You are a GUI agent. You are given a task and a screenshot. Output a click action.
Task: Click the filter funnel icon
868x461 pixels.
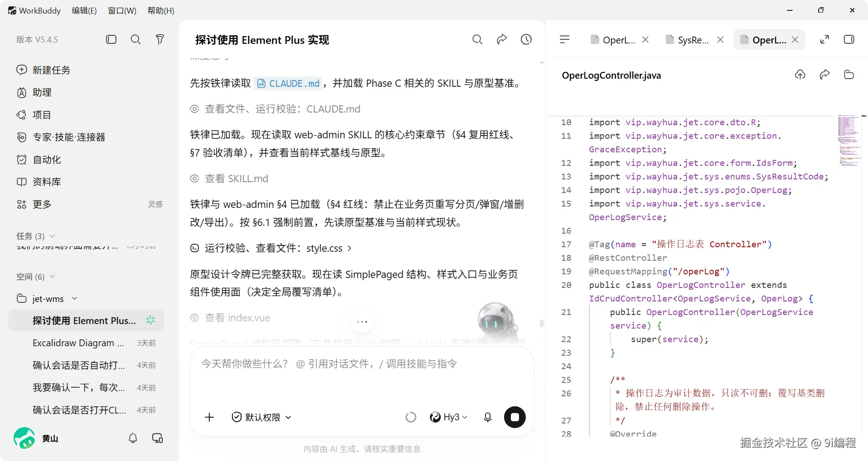[x=160, y=39]
